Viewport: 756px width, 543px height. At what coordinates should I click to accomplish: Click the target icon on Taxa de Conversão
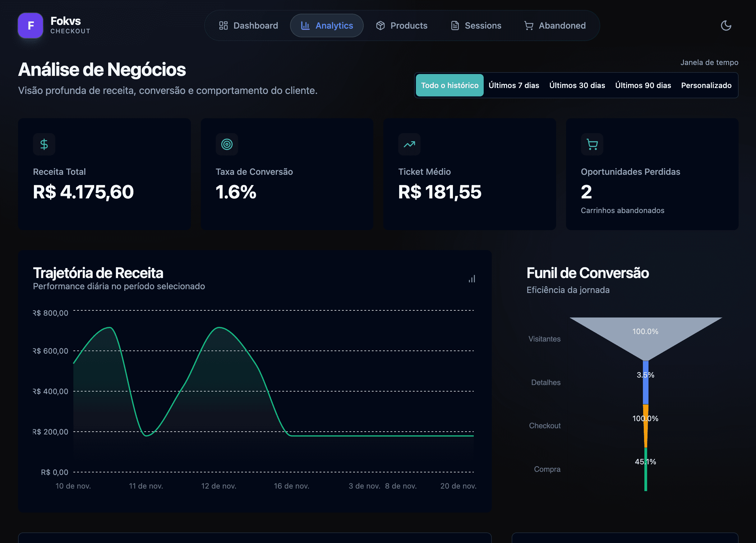click(x=227, y=144)
